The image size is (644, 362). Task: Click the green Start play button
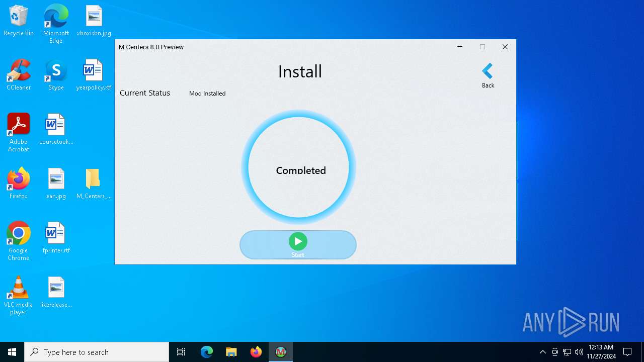pyautogui.click(x=298, y=245)
